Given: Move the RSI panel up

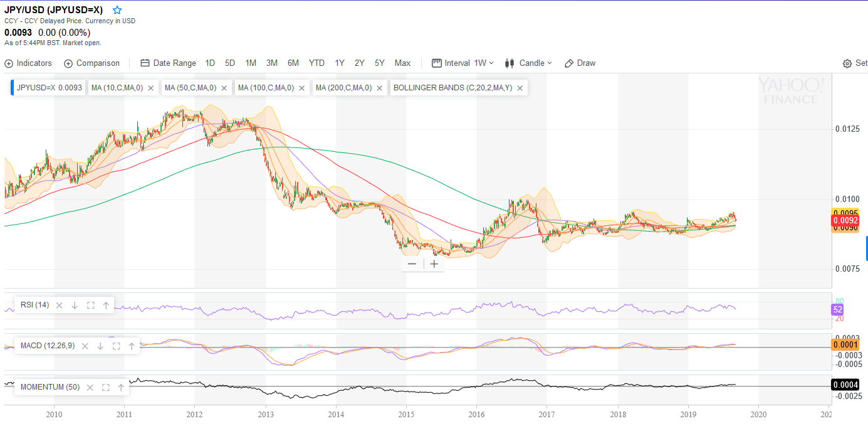Looking at the screenshot, I should pyautogui.click(x=106, y=305).
